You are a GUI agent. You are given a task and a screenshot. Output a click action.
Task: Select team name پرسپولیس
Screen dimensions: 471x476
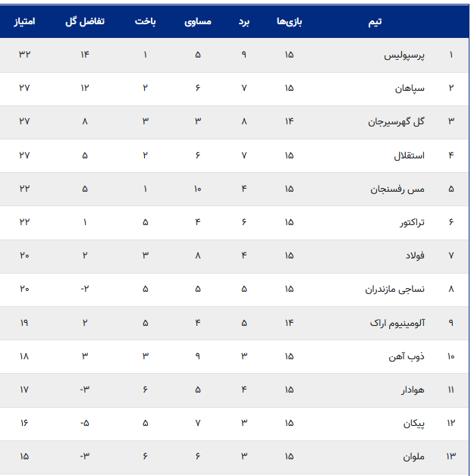pyautogui.click(x=404, y=55)
